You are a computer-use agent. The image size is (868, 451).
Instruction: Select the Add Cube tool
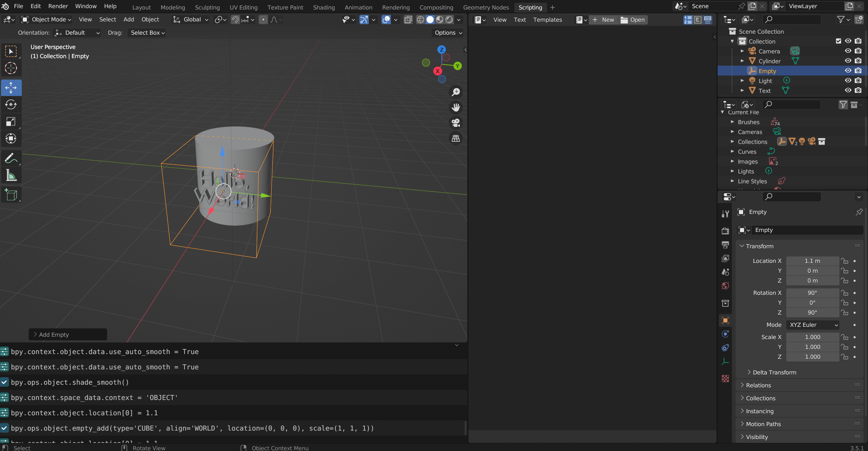coord(11,195)
